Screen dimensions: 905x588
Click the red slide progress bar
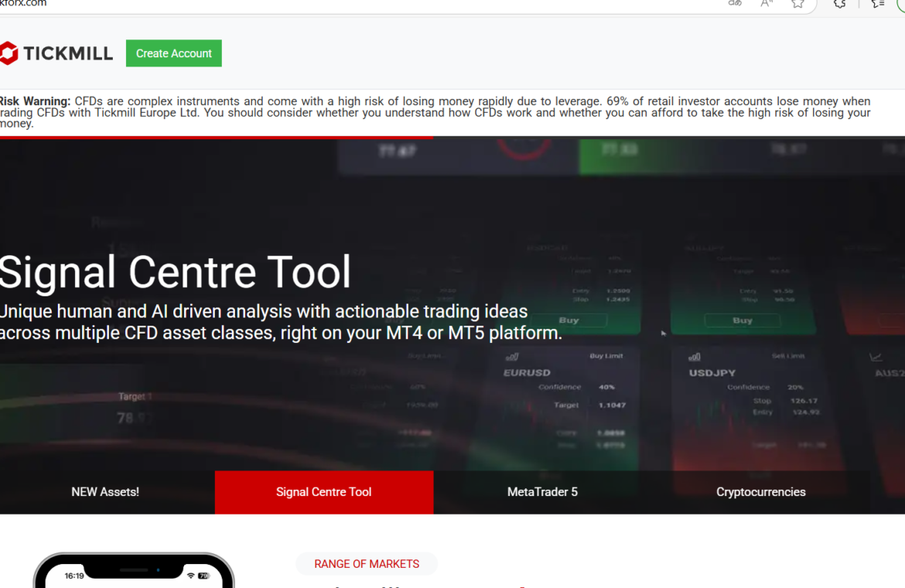(x=217, y=138)
